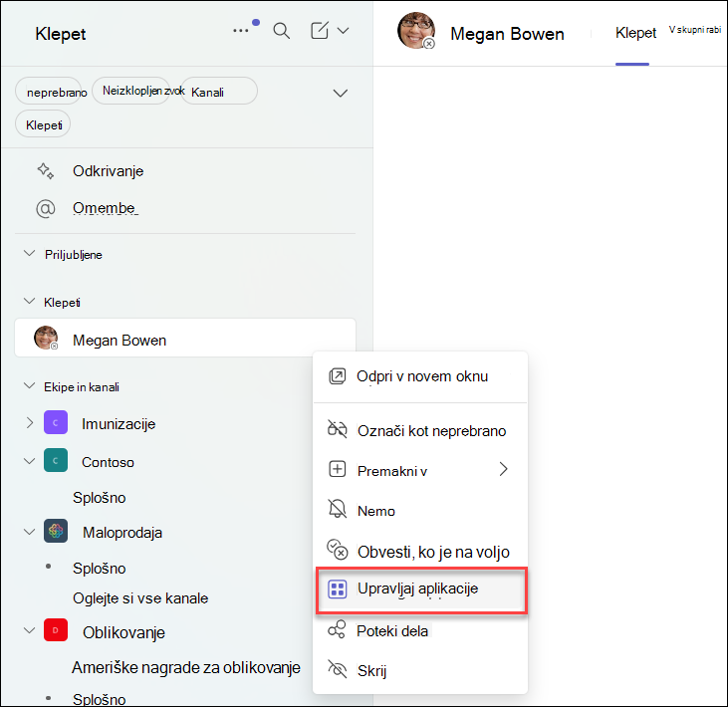Click Megan Bowen avatar in chat list
The height and width of the screenshot is (707, 728).
point(46,338)
